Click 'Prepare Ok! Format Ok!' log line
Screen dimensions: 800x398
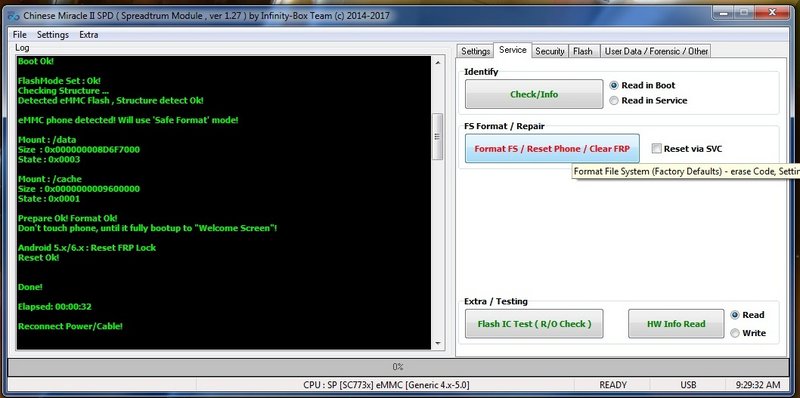(67, 218)
